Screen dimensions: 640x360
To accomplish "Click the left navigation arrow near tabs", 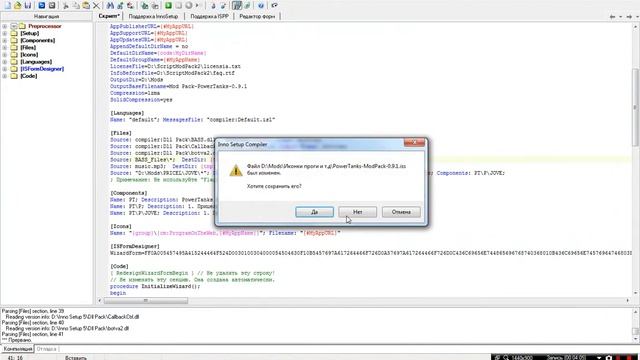I will click(612, 17).
